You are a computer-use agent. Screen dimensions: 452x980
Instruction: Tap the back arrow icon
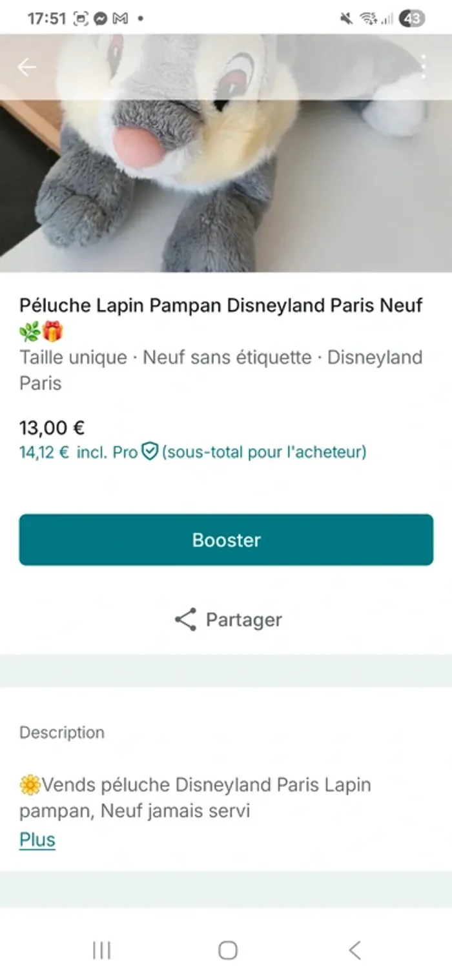tap(26, 67)
